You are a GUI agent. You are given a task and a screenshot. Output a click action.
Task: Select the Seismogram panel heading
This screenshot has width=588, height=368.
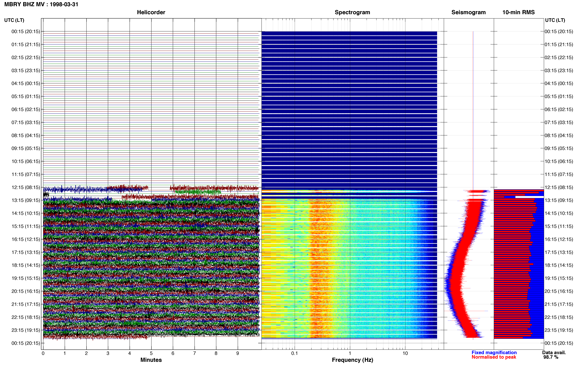(468, 12)
